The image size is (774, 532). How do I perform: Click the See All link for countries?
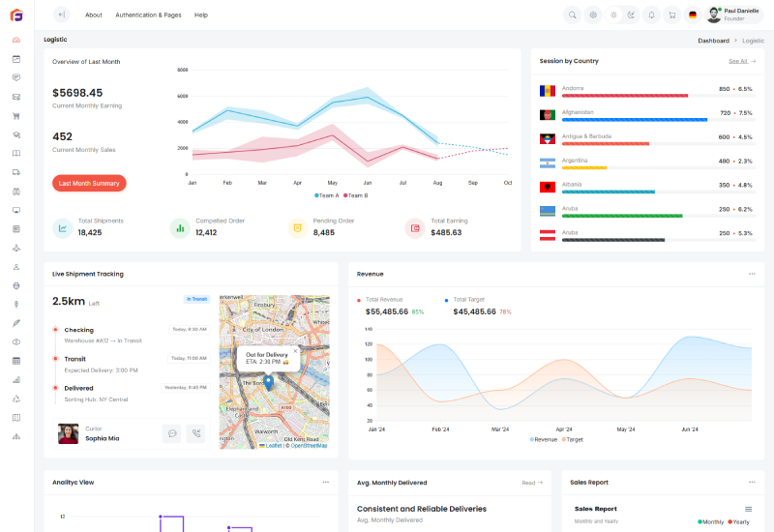(741, 61)
